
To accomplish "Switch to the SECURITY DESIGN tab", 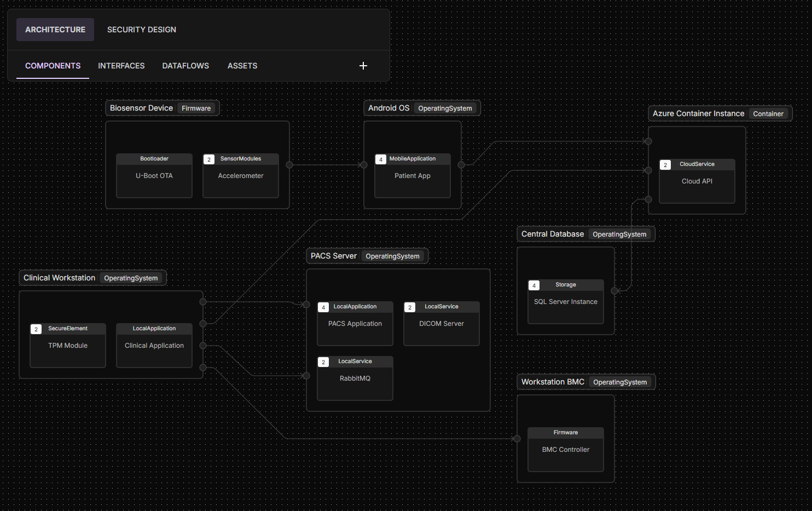I will pos(141,29).
